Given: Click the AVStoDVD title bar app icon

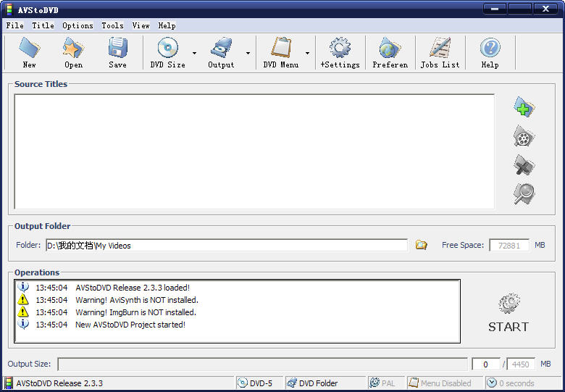Looking at the screenshot, I should 9,9.
